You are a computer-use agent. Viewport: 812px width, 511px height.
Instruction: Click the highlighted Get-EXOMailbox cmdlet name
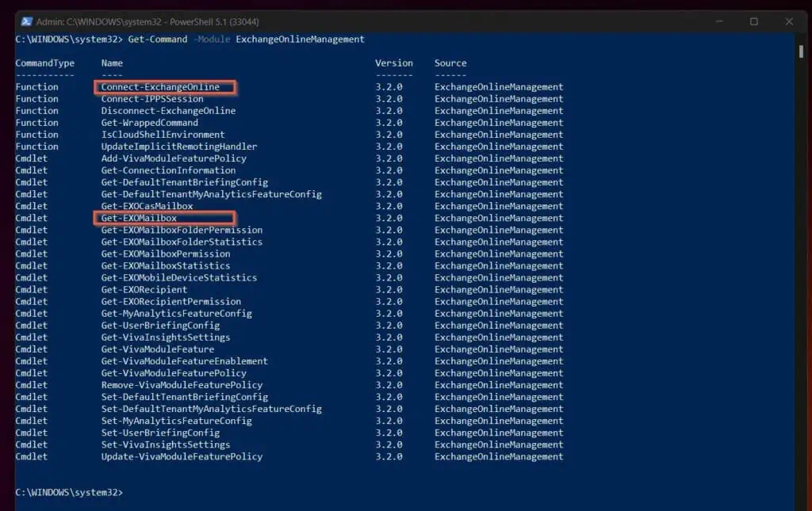coord(139,218)
